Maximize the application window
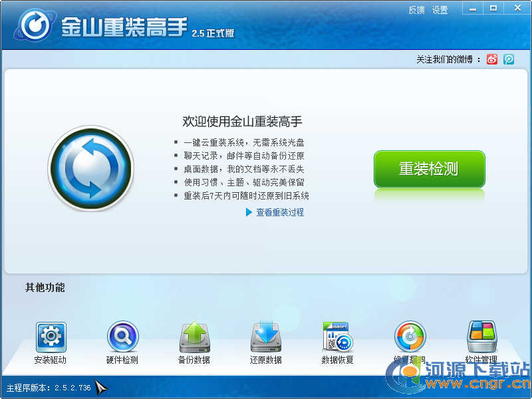Viewport: 532px width, 399px height. point(493,8)
